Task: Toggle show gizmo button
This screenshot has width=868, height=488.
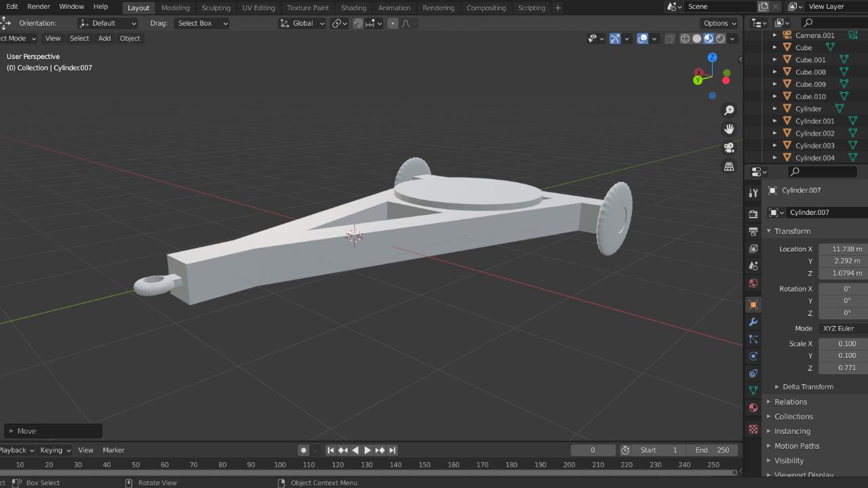Action: point(614,39)
